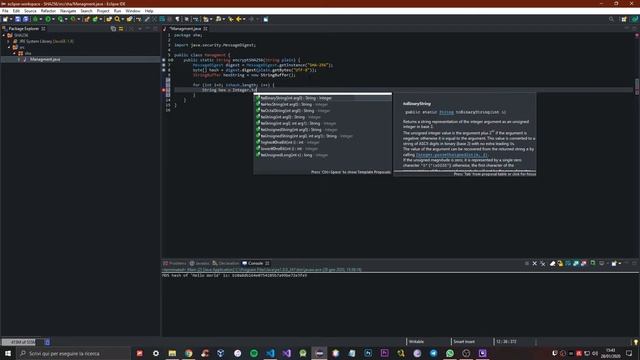Screen dimensions: 640x360
Task: Click the Windows taskbar search box
Action: 73,353
